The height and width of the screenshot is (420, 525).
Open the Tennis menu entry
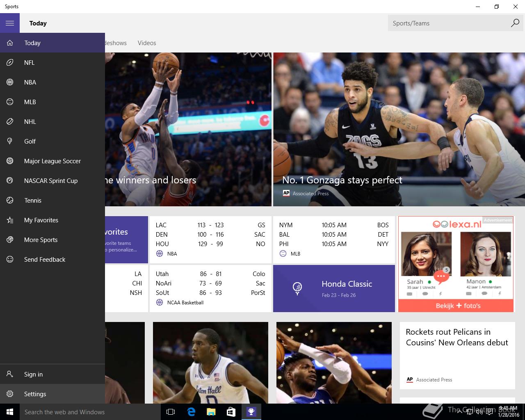(x=52, y=200)
